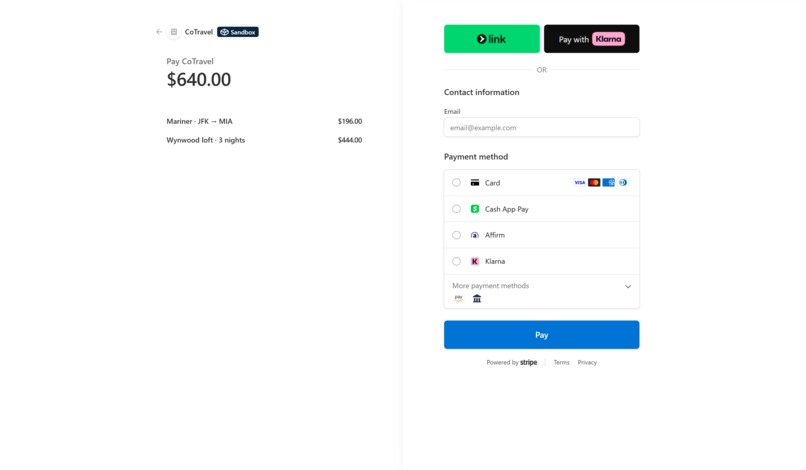Click the Mastercard brand icon
This screenshot has width=806, height=470.
tap(594, 183)
